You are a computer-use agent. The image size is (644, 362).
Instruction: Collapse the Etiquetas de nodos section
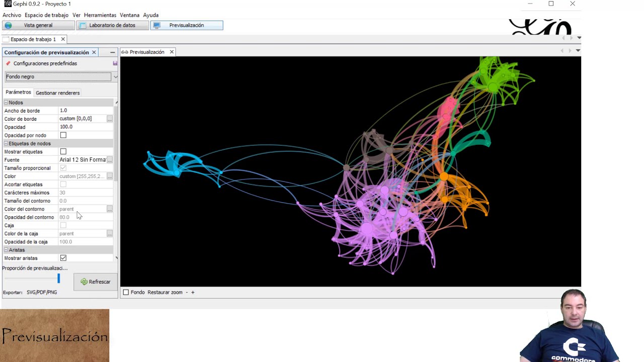[x=6, y=144]
